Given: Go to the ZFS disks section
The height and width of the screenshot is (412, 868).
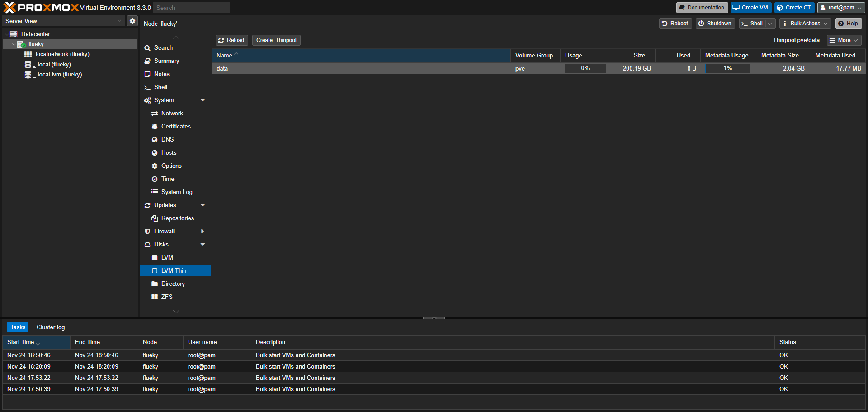Looking at the screenshot, I should [166, 297].
